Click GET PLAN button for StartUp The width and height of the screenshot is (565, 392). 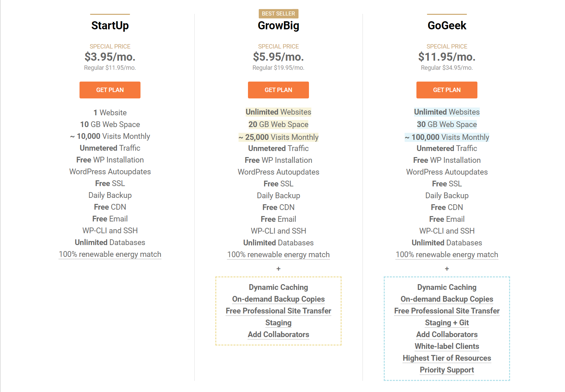tap(110, 90)
